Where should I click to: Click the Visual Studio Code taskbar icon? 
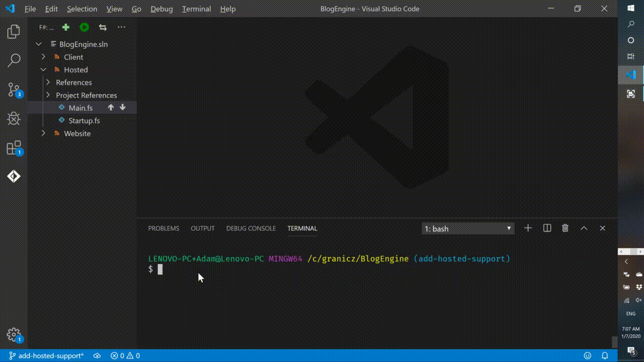coord(631,75)
